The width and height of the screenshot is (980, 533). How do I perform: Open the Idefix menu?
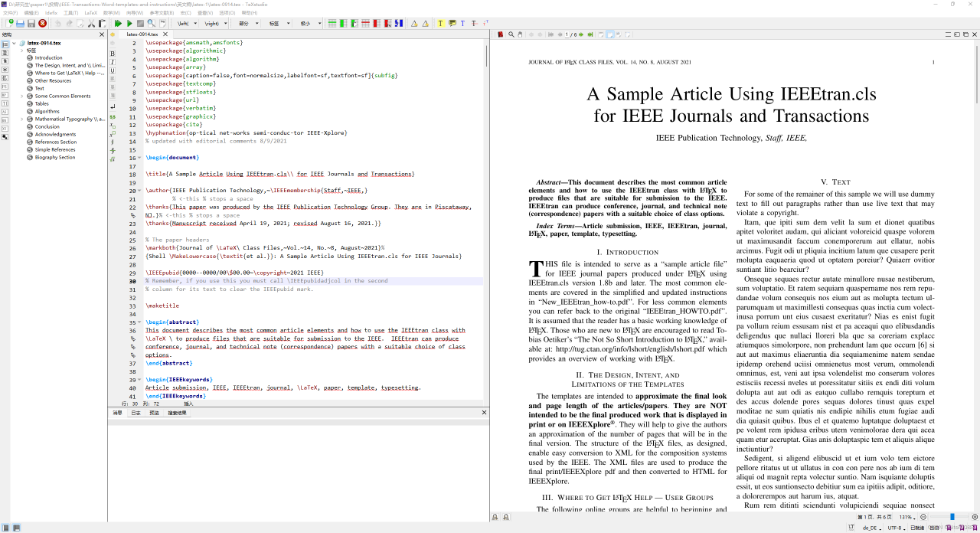(x=51, y=13)
